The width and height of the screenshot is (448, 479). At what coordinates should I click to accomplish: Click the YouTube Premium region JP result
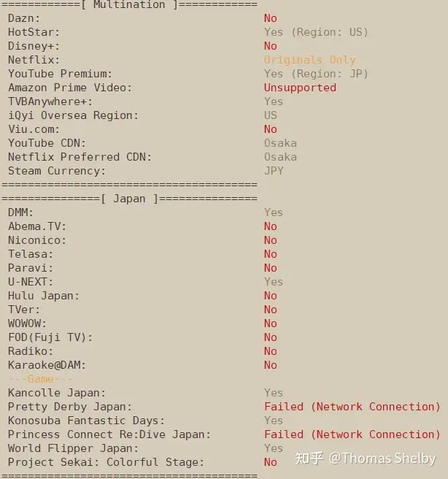pyautogui.click(x=316, y=74)
